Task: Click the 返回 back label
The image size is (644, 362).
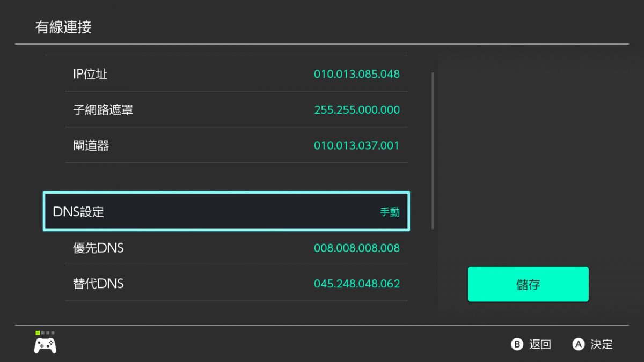Action: (539, 344)
